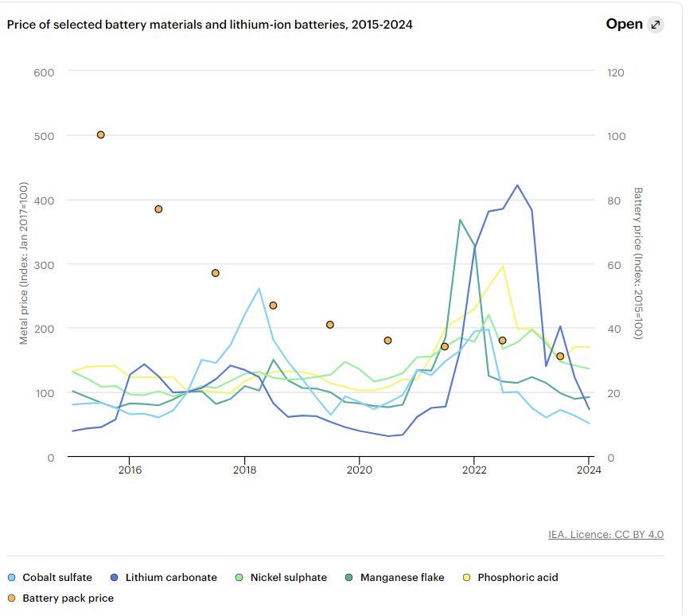This screenshot has height=616, width=689.
Task: Click the 600 left axis label
Action: click(x=44, y=72)
